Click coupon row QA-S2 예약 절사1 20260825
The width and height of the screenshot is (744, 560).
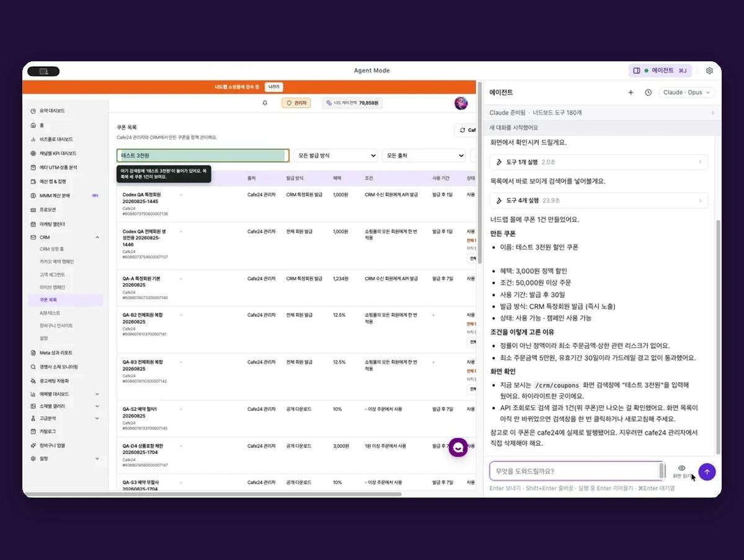(296, 419)
